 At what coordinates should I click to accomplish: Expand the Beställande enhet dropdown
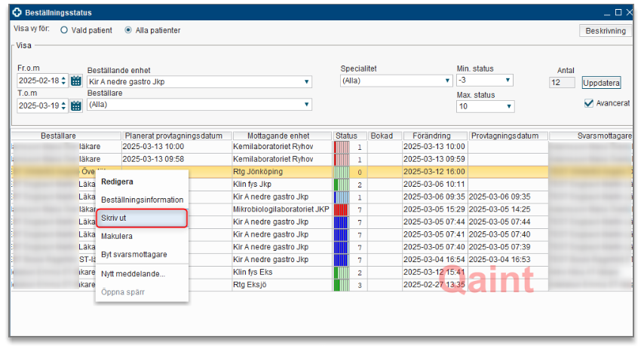307,81
